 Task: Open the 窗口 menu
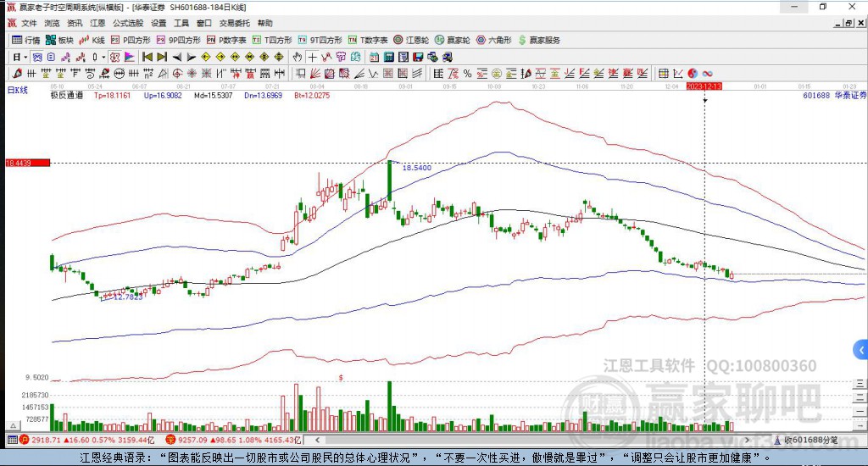204,23
